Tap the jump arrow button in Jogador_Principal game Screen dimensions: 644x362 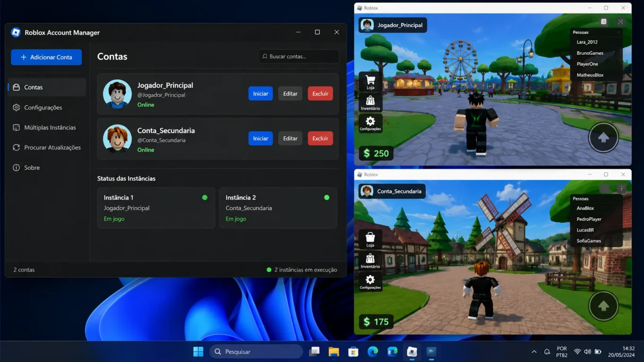tap(603, 137)
